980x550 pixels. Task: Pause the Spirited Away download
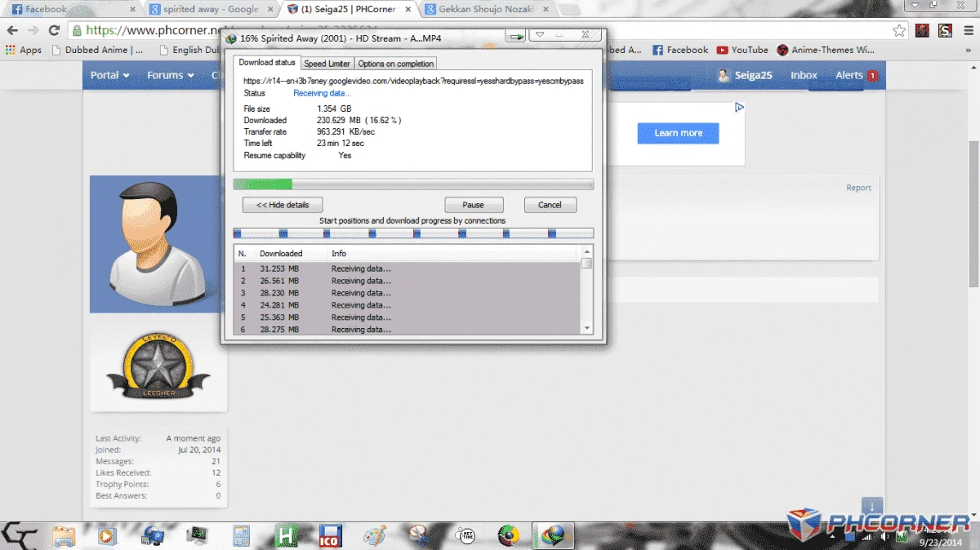pos(474,205)
